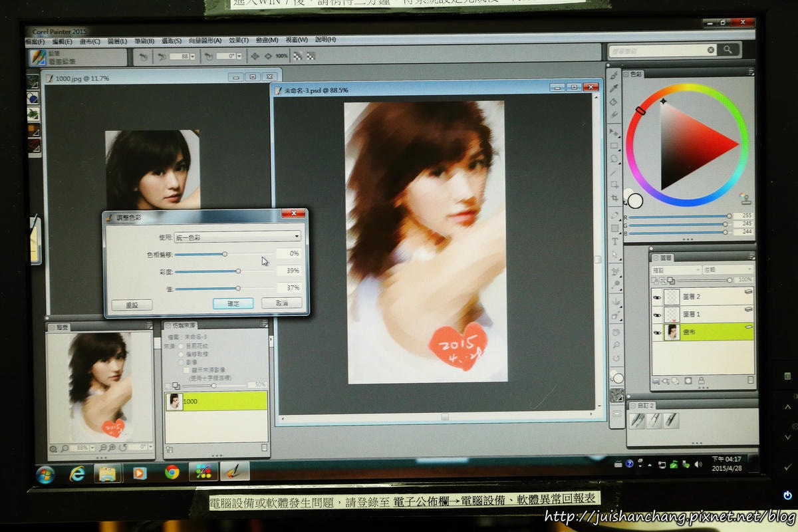Select the Text tool in toolbox
Viewport: 798px width, 532px height.
(615, 241)
